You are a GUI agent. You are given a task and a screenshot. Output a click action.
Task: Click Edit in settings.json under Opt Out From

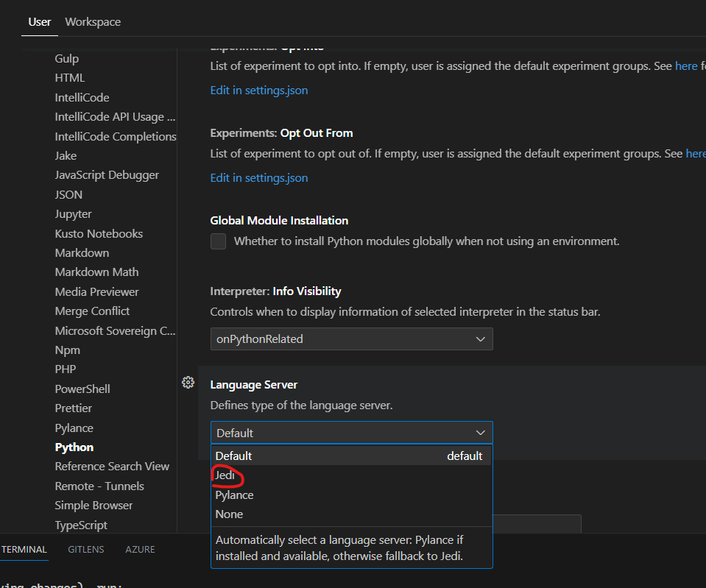pyautogui.click(x=258, y=177)
